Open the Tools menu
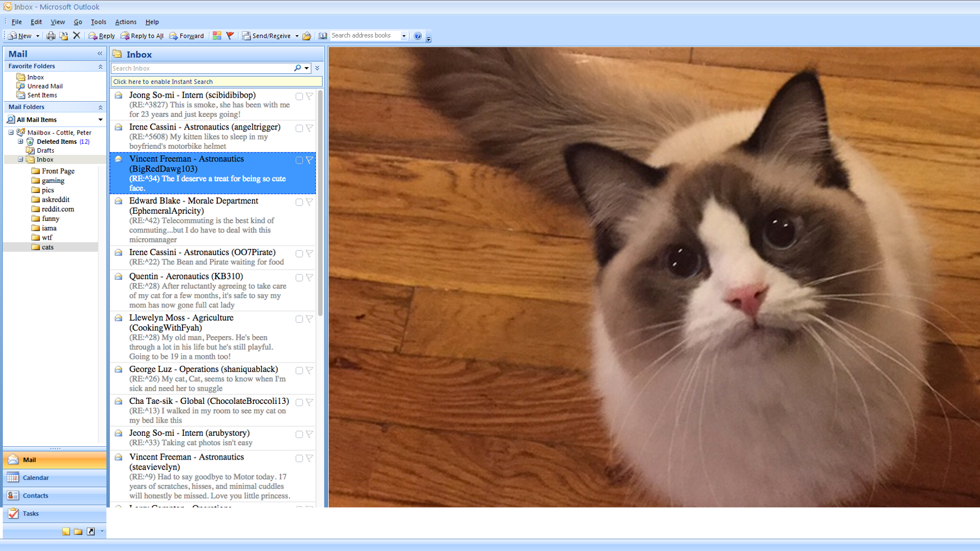This screenshot has width=980, height=551. pos(98,22)
